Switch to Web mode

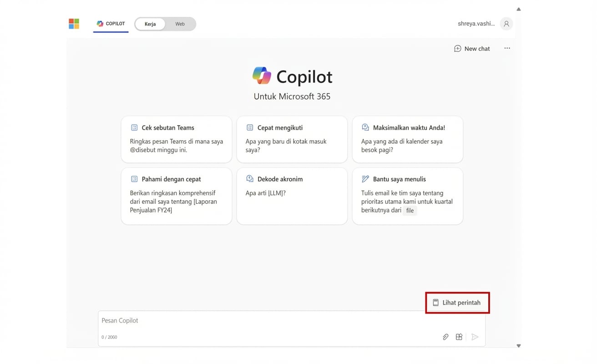click(x=179, y=24)
